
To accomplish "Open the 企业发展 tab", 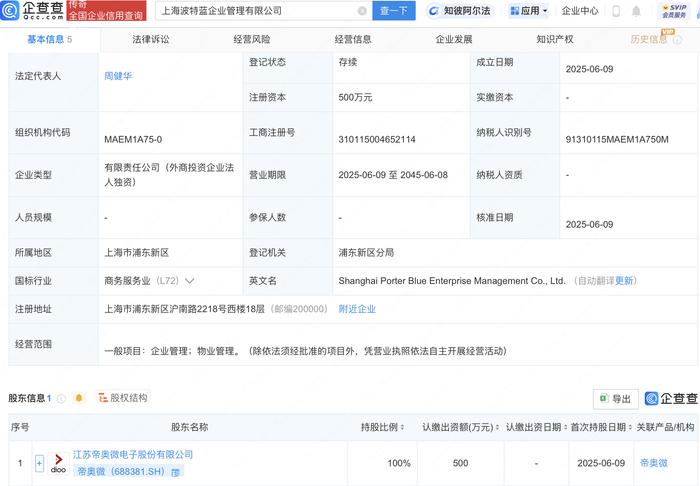I will click(x=454, y=39).
